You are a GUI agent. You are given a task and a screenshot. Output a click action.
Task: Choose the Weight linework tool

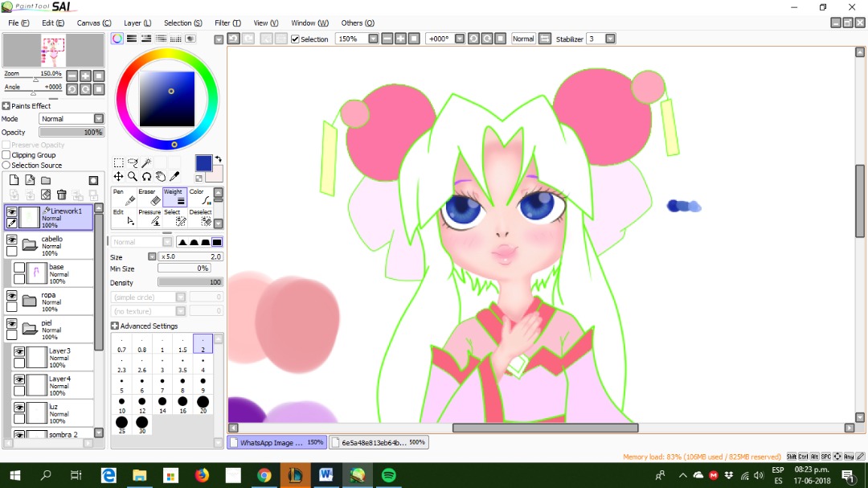[174, 197]
